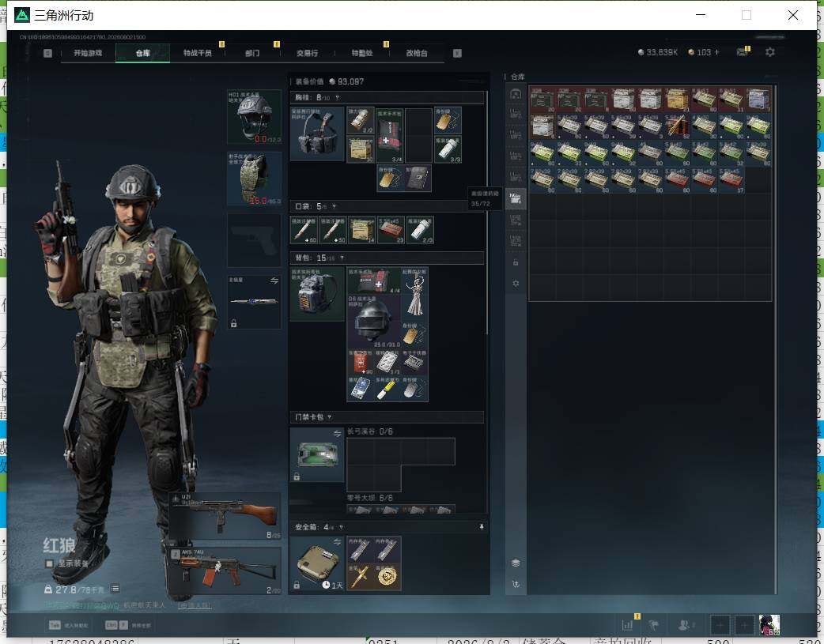Screen dimensions: 824x644
Task: Select the gold coin in the safe box
Action: [387, 577]
